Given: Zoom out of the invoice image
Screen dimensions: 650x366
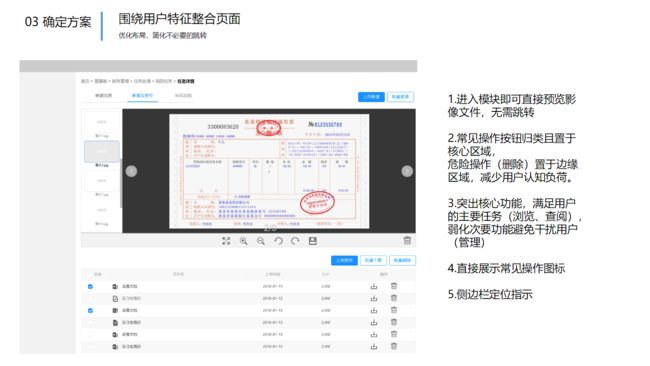Looking at the screenshot, I should [x=261, y=241].
